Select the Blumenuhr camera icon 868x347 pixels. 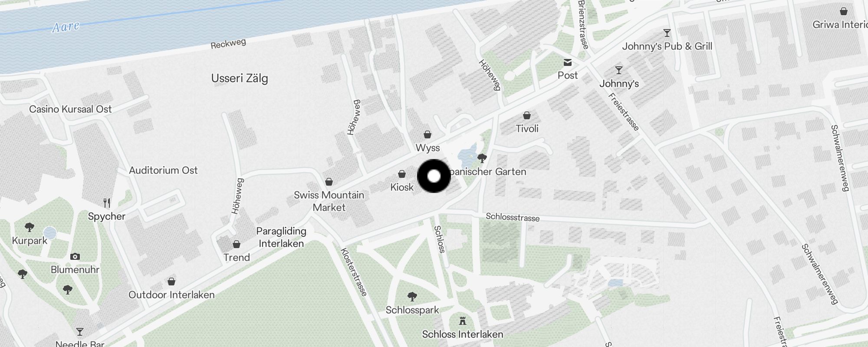click(x=75, y=256)
